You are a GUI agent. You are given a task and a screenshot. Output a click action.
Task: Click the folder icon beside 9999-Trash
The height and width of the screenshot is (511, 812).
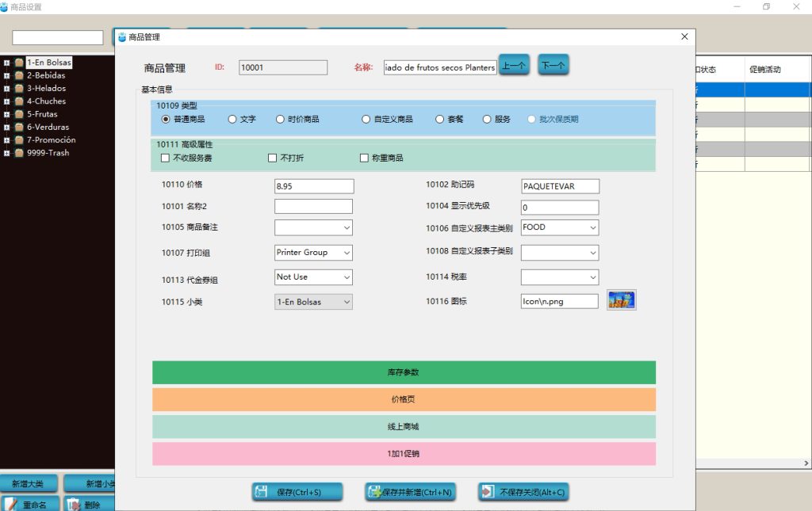(x=19, y=153)
